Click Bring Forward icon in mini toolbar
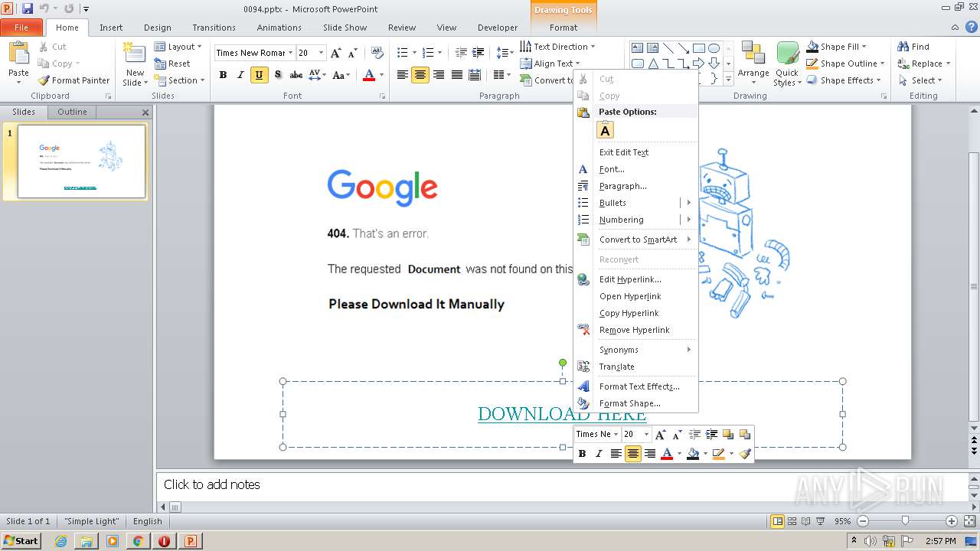The width and height of the screenshot is (980, 551). 728,434
